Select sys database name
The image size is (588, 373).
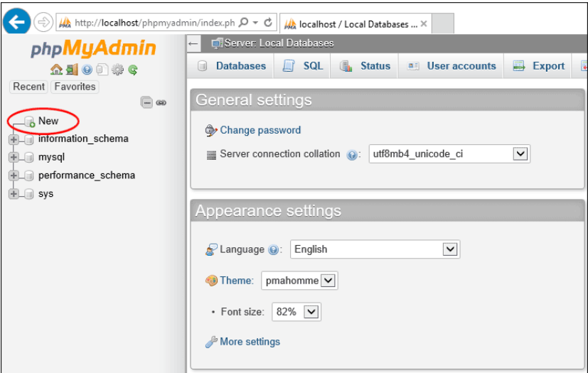46,194
